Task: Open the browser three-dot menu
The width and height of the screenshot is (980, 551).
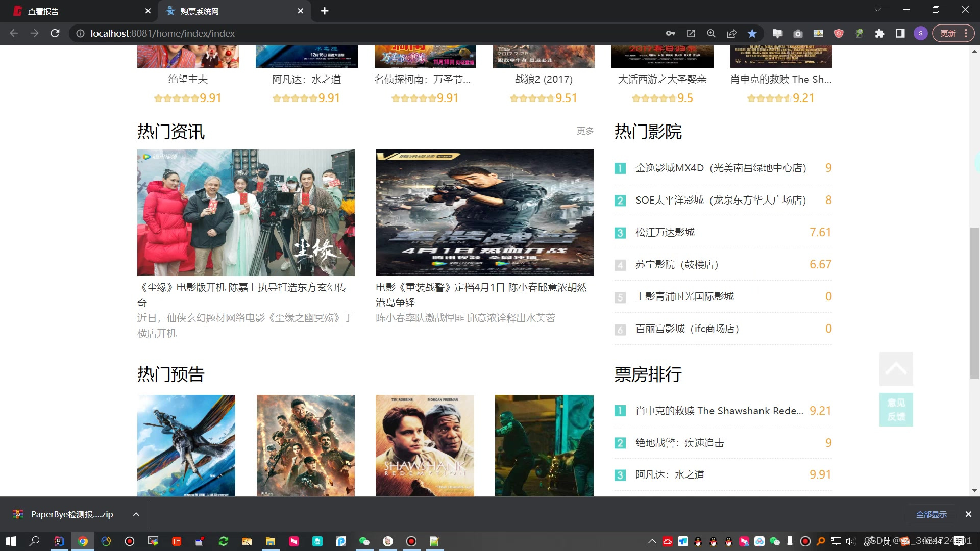Action: 966,33
